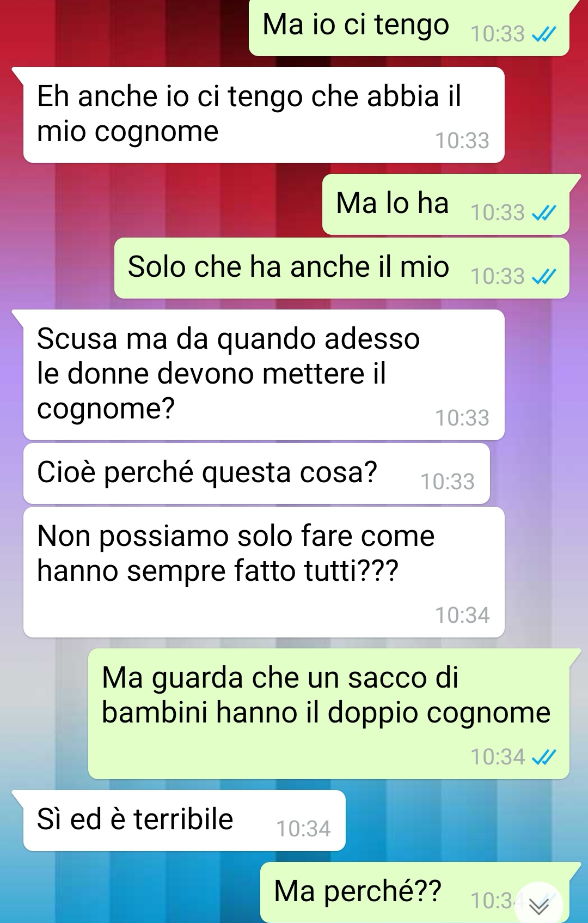Click read ticks on 'doppio cognome' message
This screenshot has width=588, height=923.
543,757
